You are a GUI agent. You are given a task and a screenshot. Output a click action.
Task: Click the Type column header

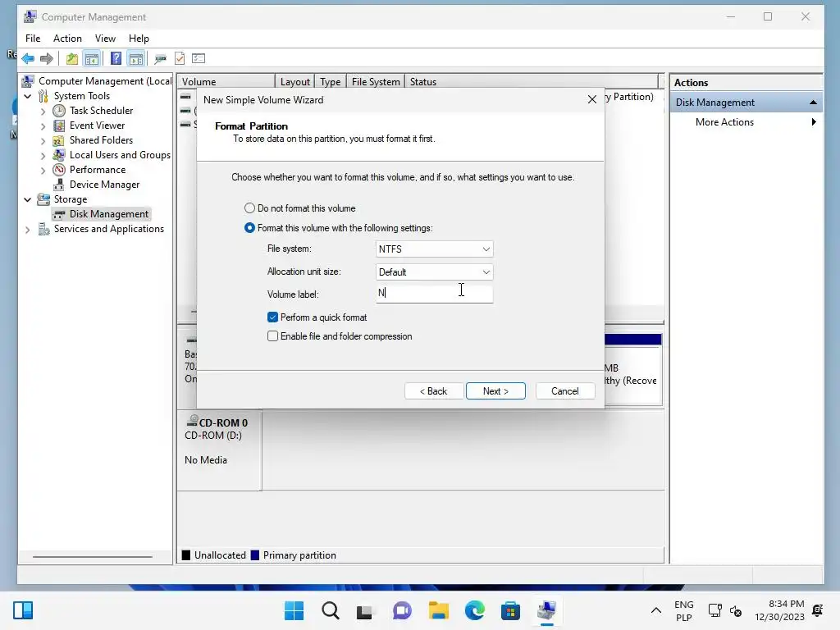[x=331, y=81]
